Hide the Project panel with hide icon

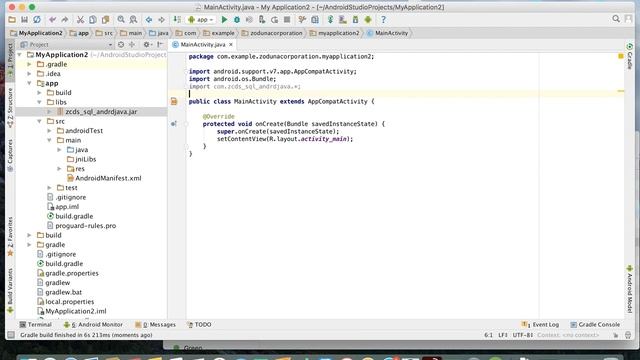160,44
